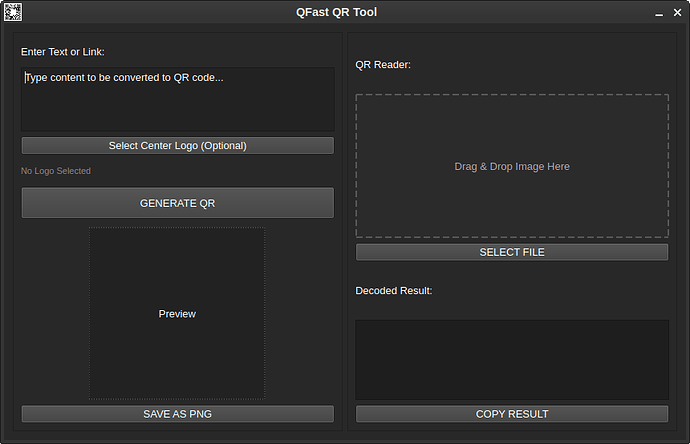Click the QFast QR Tool window title
This screenshot has height=444, width=690.
[336, 13]
